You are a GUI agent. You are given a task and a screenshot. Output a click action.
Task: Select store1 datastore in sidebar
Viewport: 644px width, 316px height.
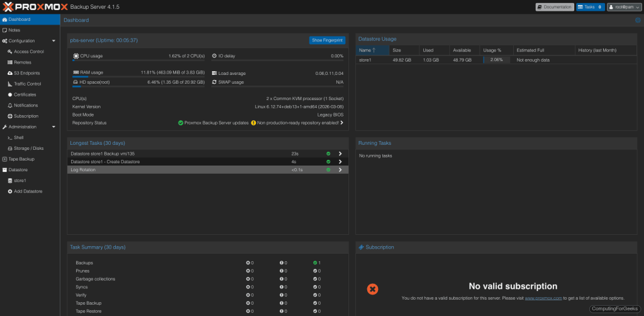coord(30,181)
